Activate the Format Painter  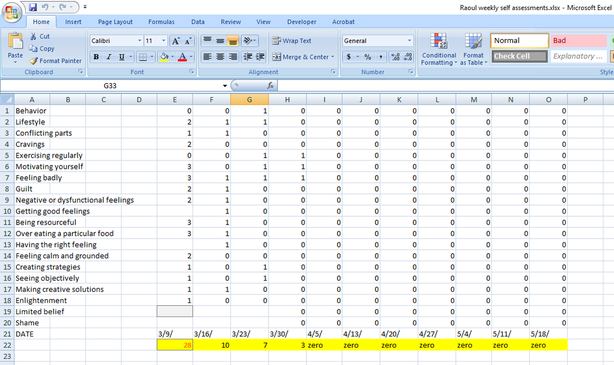tap(56, 61)
